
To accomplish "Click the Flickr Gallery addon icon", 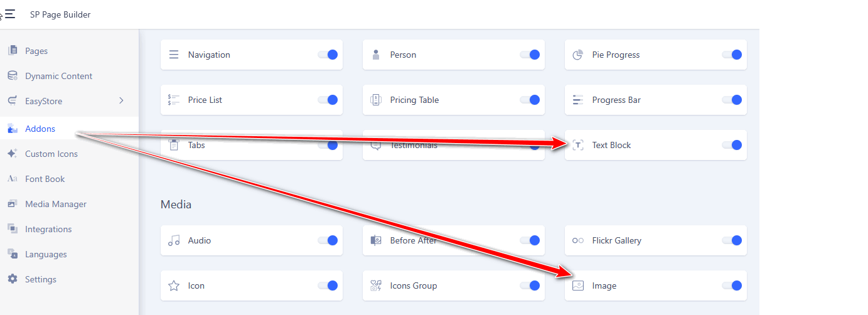I will click(x=578, y=240).
